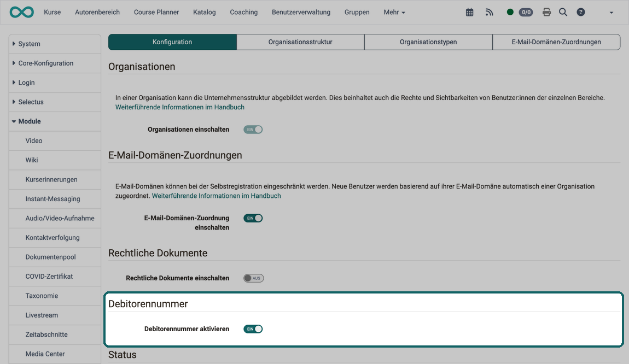Viewport: 629px width, 364px height.
Task: Open the handbook link under E-Mail-Domänen-Zuordnungen
Action: pyautogui.click(x=216, y=196)
